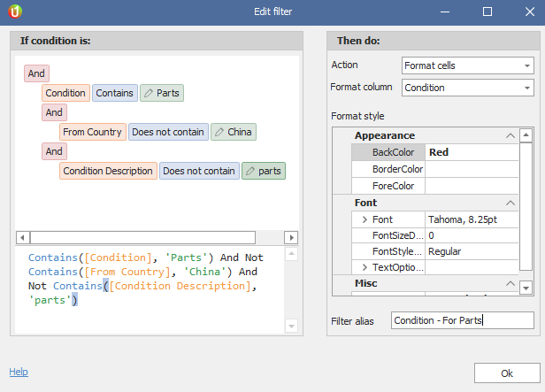Click the ForeColor property label
The height and width of the screenshot is (392, 545).
pyautogui.click(x=394, y=186)
